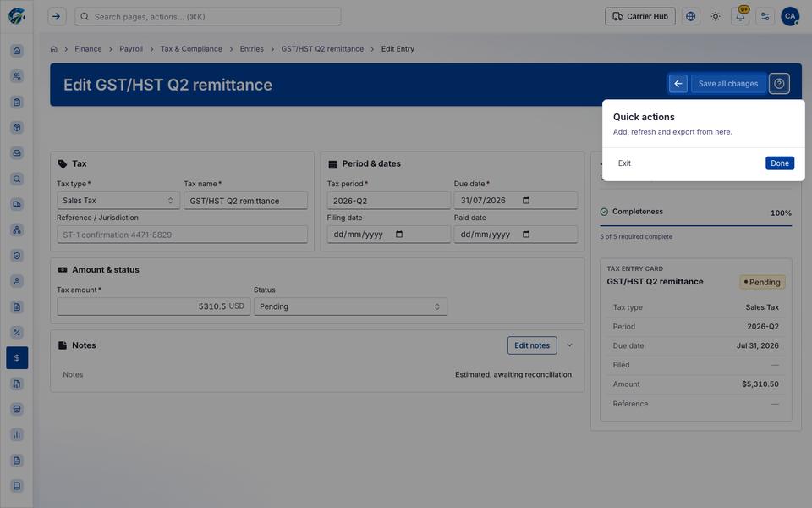This screenshot has height=508, width=812.
Task: Open the shield check icon in the sidebar
Action: [x=17, y=256]
